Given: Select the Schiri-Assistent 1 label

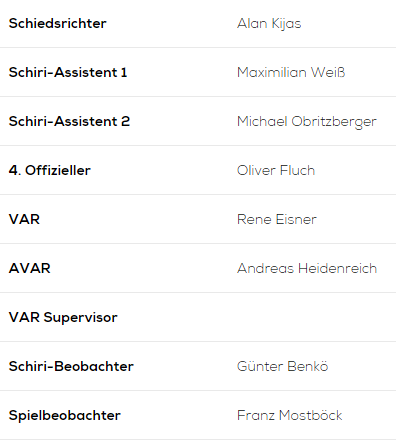Looking at the screenshot, I should tap(68, 72).
